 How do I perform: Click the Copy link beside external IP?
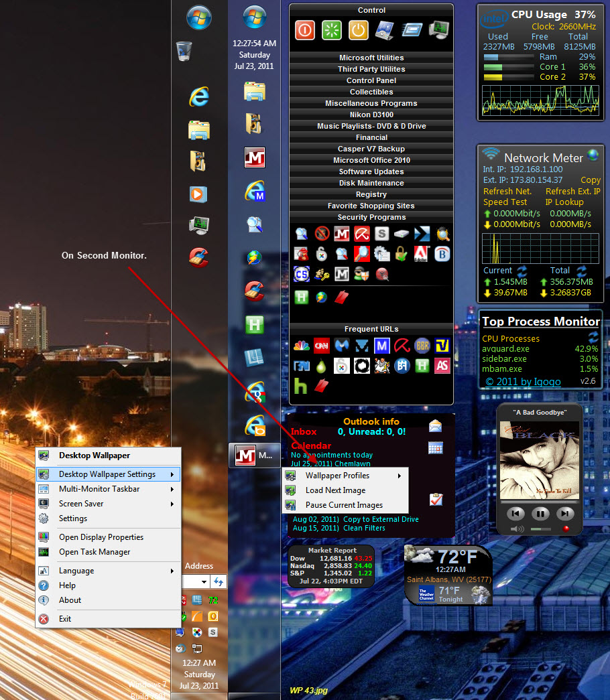[590, 180]
